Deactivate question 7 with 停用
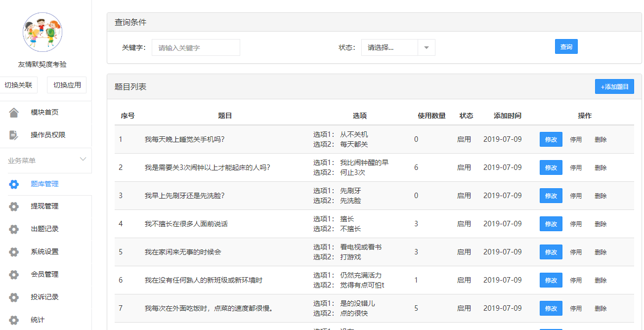 pyautogui.click(x=576, y=309)
